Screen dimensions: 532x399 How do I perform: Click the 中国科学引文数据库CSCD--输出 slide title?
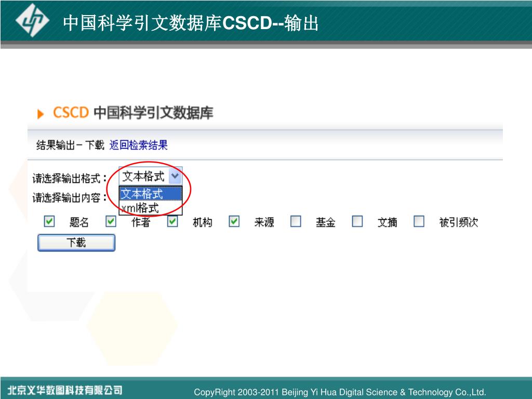[191, 23]
